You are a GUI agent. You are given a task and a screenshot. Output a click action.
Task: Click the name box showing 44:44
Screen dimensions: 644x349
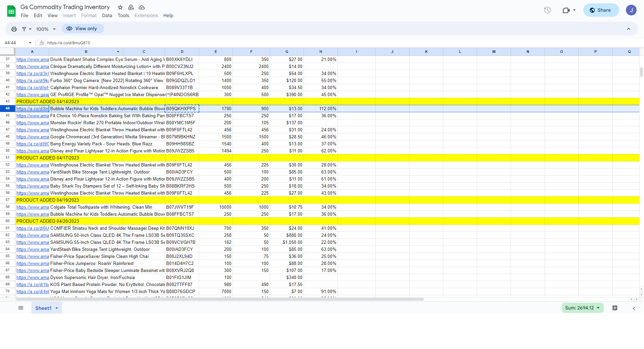(16, 43)
